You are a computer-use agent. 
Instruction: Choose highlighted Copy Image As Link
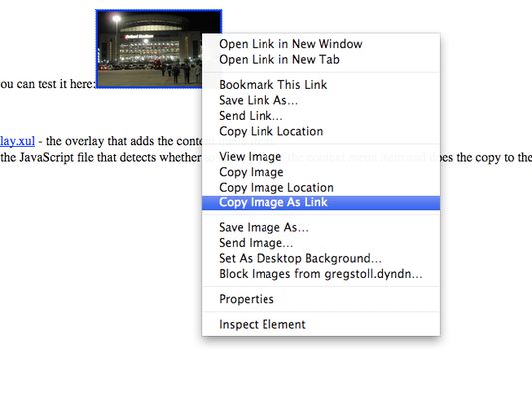click(320, 202)
